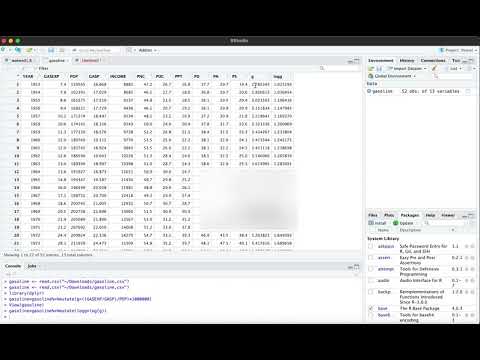Open the Packages tab

(410, 215)
